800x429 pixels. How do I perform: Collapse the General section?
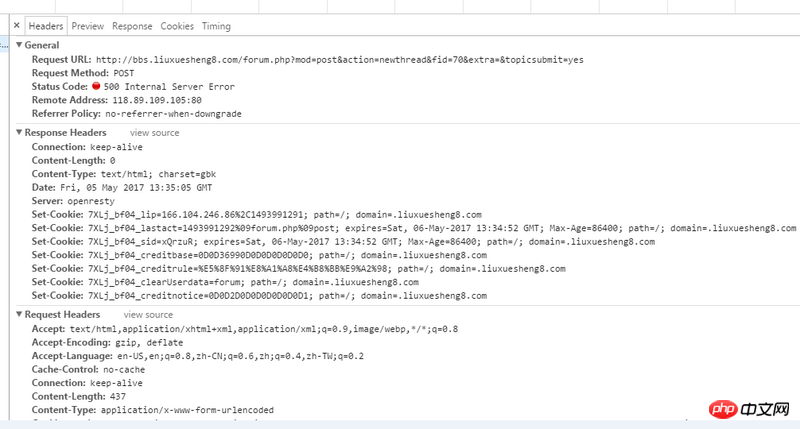pos(19,45)
